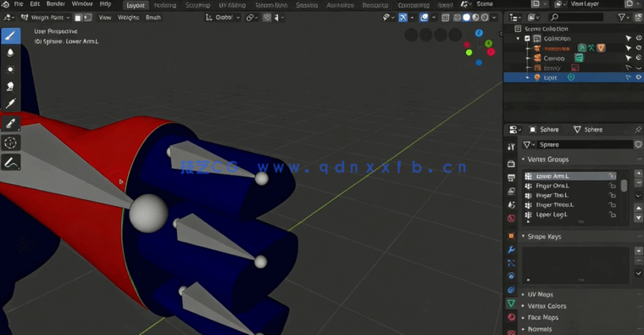This screenshot has width=644, height=335.
Task: Select the Sample Weight eyedropper tool
Action: click(x=11, y=123)
